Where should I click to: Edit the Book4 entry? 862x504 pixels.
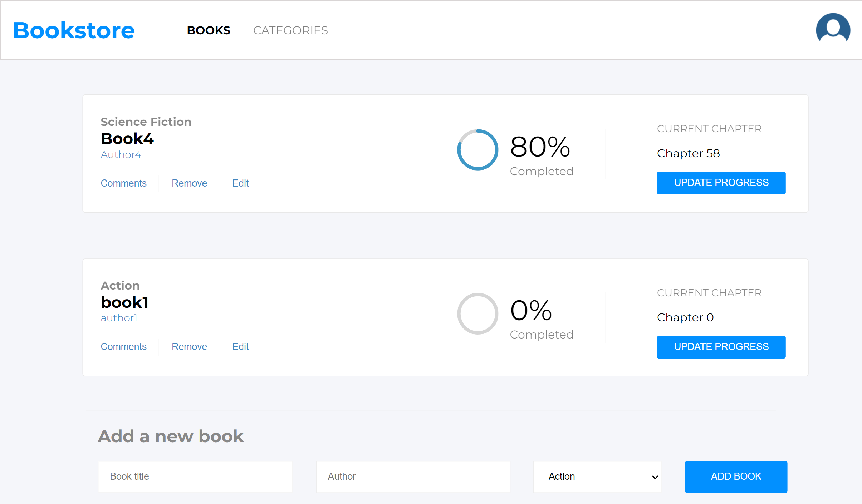(240, 183)
